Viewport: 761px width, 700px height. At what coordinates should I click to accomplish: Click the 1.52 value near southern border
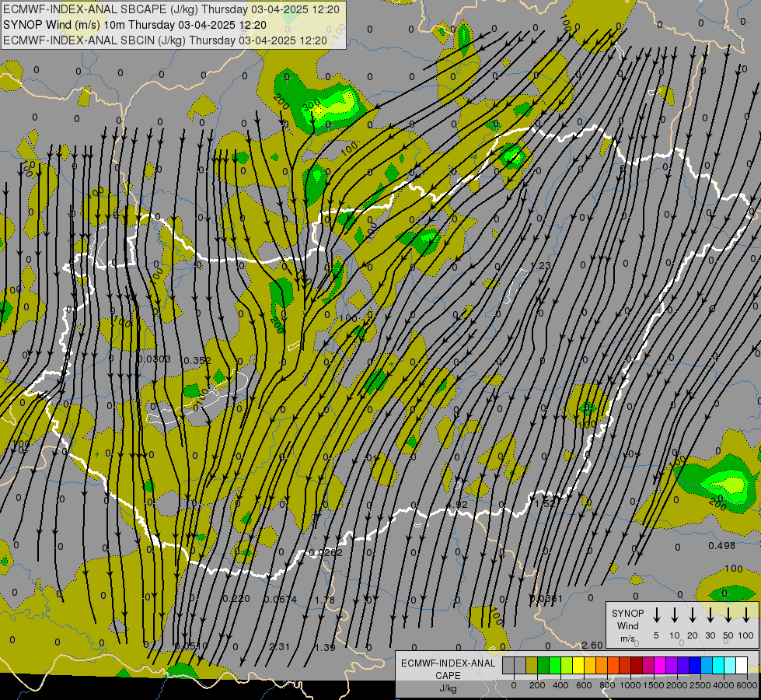pyautogui.click(x=545, y=504)
